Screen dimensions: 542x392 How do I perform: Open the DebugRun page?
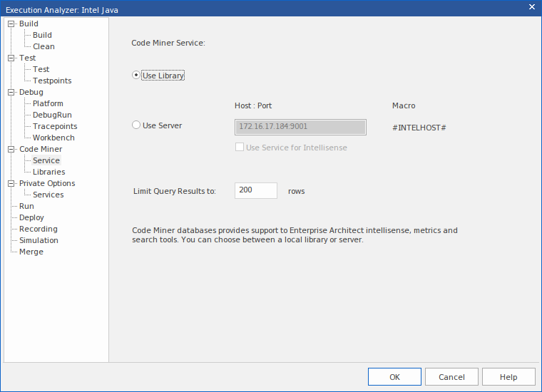tap(52, 115)
